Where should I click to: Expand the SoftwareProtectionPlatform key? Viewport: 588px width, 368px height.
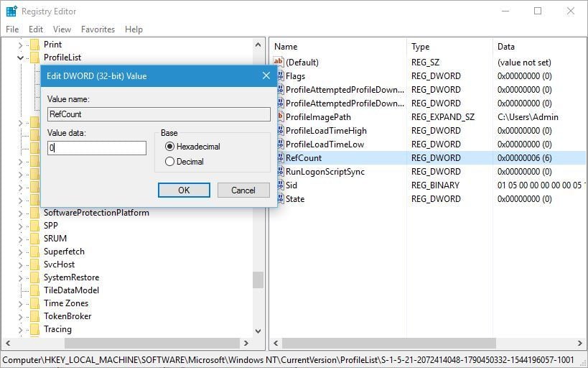tap(20, 213)
